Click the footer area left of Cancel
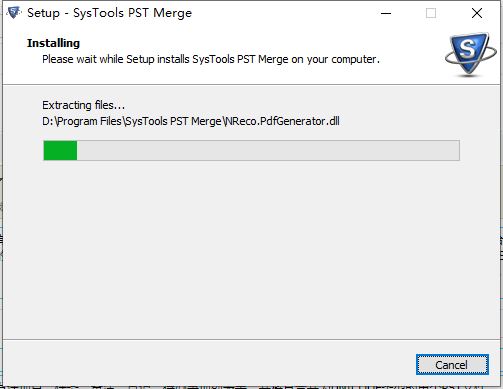 [207, 364]
